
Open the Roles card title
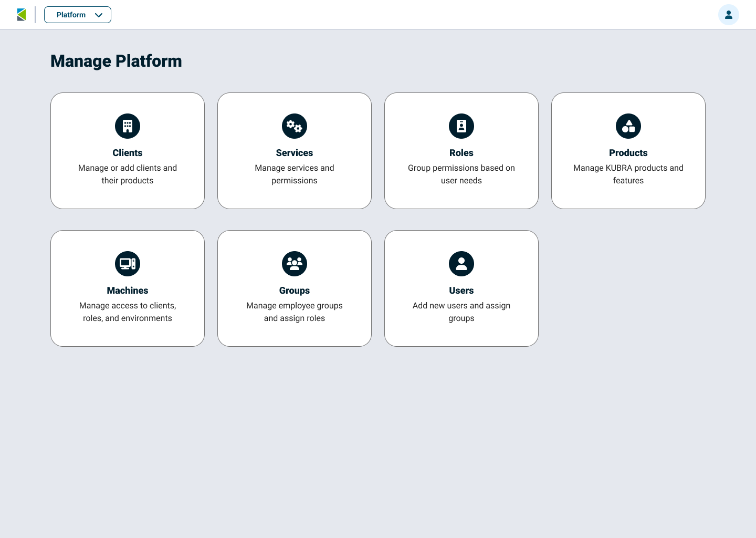tap(461, 153)
